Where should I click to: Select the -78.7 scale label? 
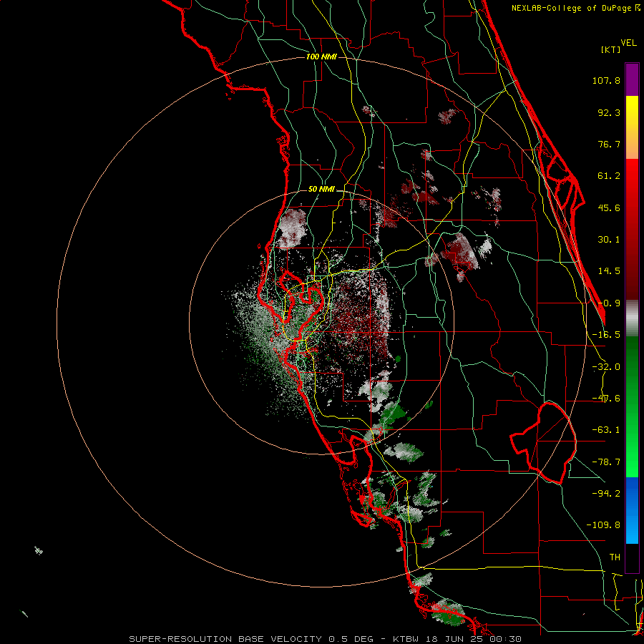606,462
